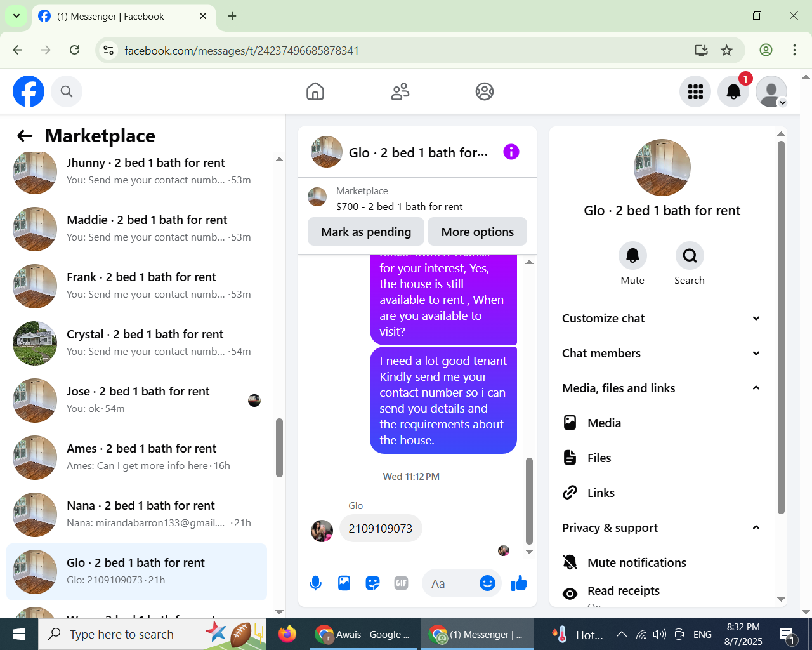Screen dimensions: 812x650
Task: Open Facebook search magnifier icon
Action: click(x=67, y=91)
